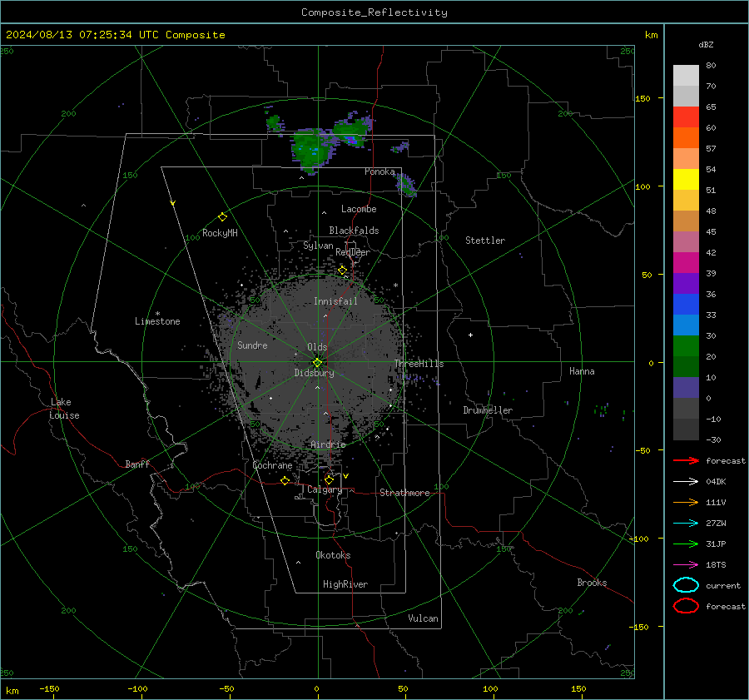The width and height of the screenshot is (749, 700).
Task: Click the Sundre label
Action: 252,345
